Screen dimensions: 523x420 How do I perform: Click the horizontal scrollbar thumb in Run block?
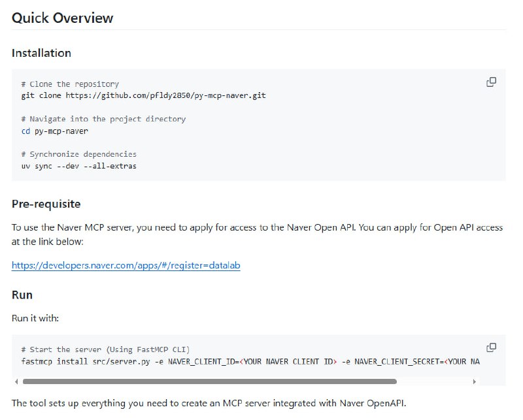point(209,381)
